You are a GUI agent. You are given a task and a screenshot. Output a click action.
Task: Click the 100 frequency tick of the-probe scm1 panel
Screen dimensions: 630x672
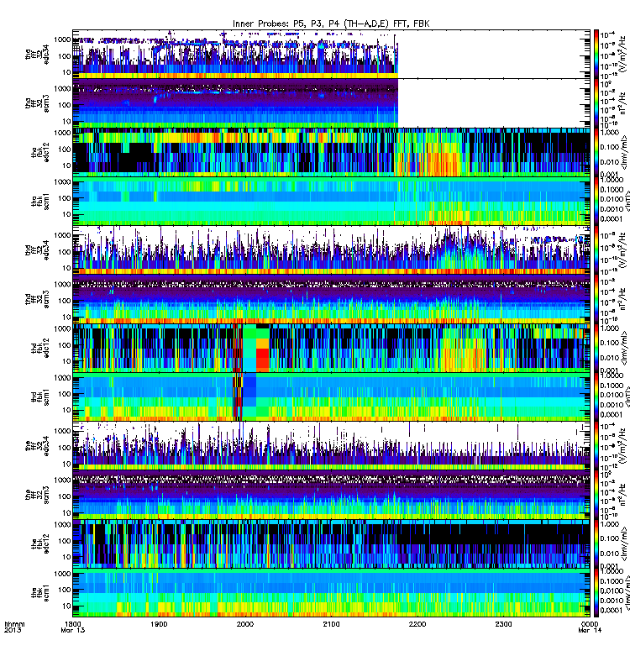click(65, 590)
